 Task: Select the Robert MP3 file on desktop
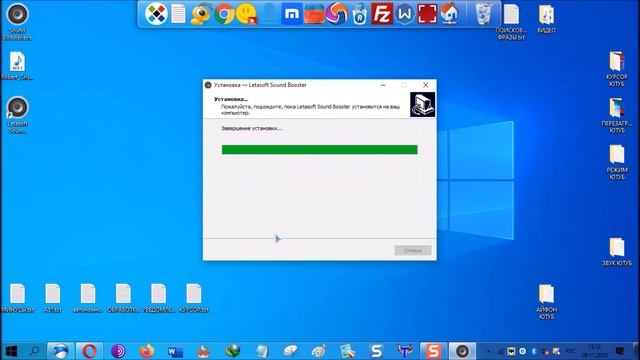pyautogui.click(x=17, y=66)
